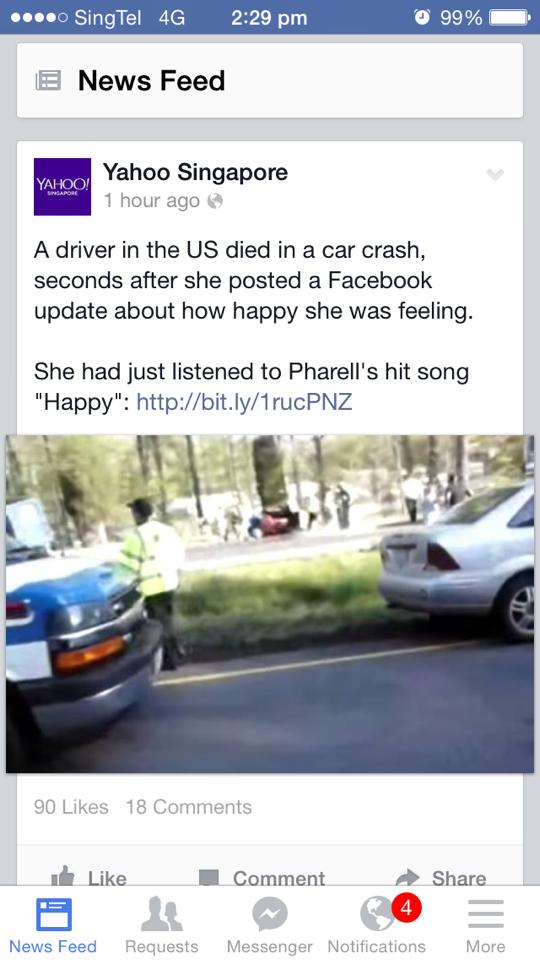Screen dimensions: 540x960
Task: View the 18 Comments
Action: [x=189, y=807]
